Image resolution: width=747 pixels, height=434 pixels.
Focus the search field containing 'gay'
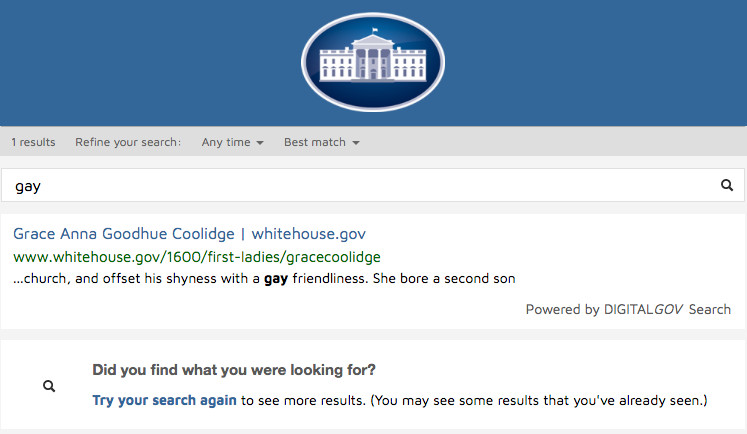(x=360, y=186)
